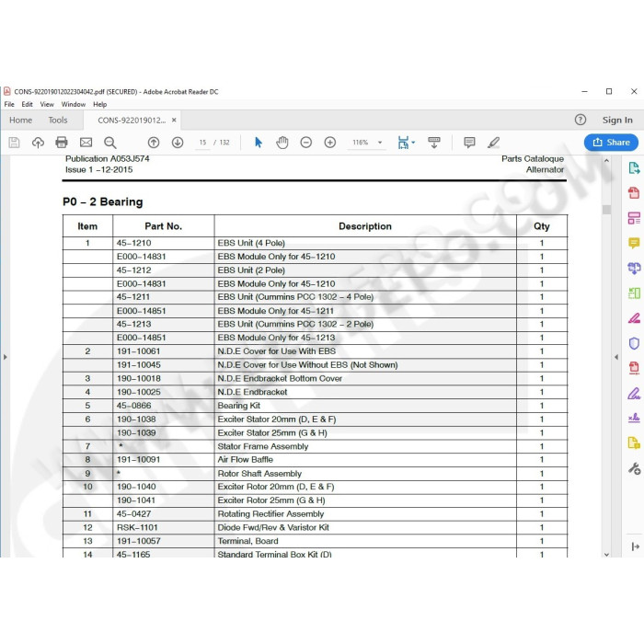Select the CONS-922019012... document tab

point(132,121)
